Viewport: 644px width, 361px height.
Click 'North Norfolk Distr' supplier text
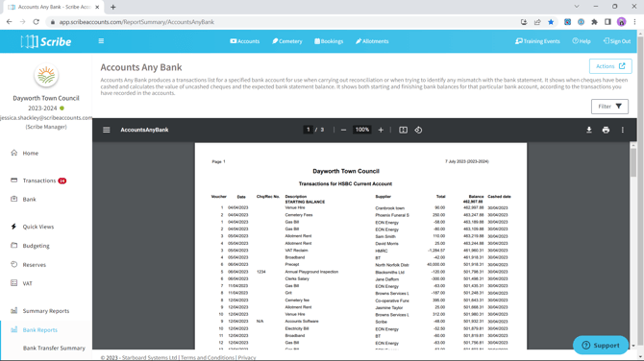[x=392, y=265]
